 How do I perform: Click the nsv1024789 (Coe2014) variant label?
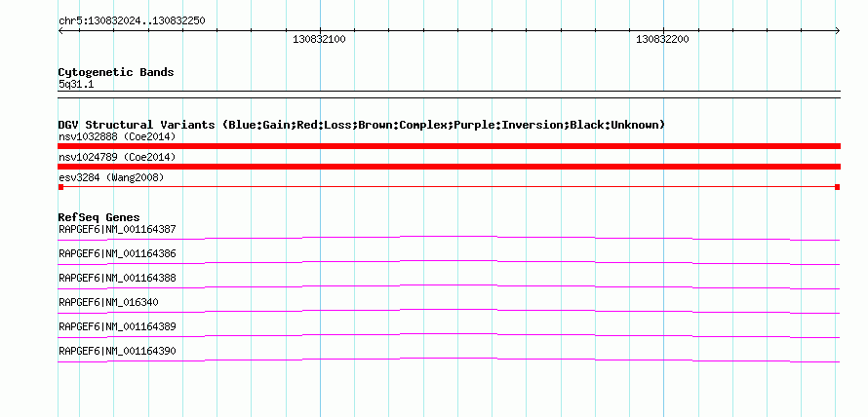click(117, 158)
